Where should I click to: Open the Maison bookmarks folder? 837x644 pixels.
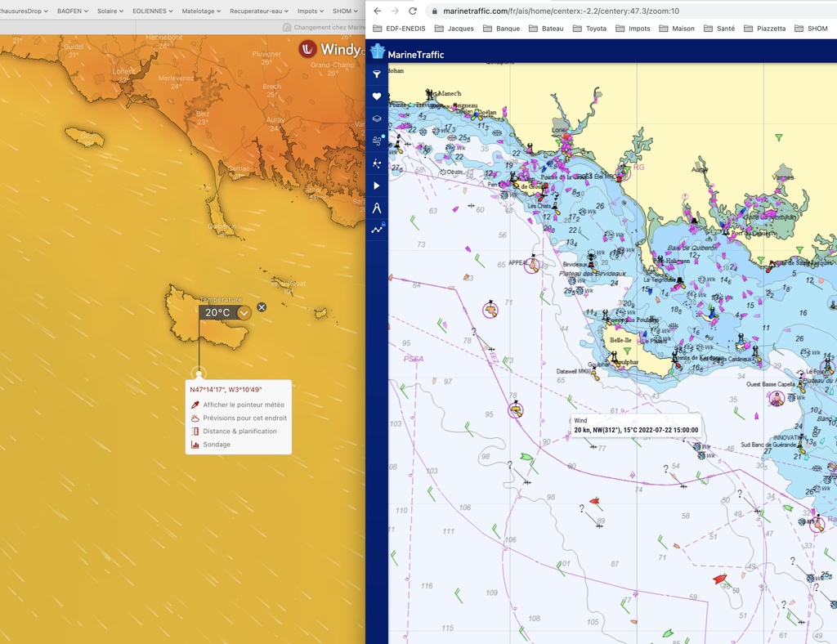coord(677,29)
